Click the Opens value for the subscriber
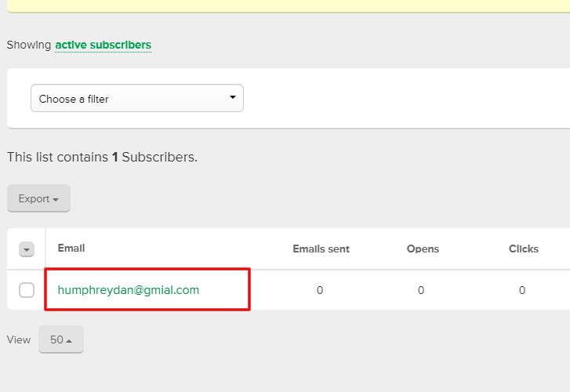570x392 pixels. (421, 290)
